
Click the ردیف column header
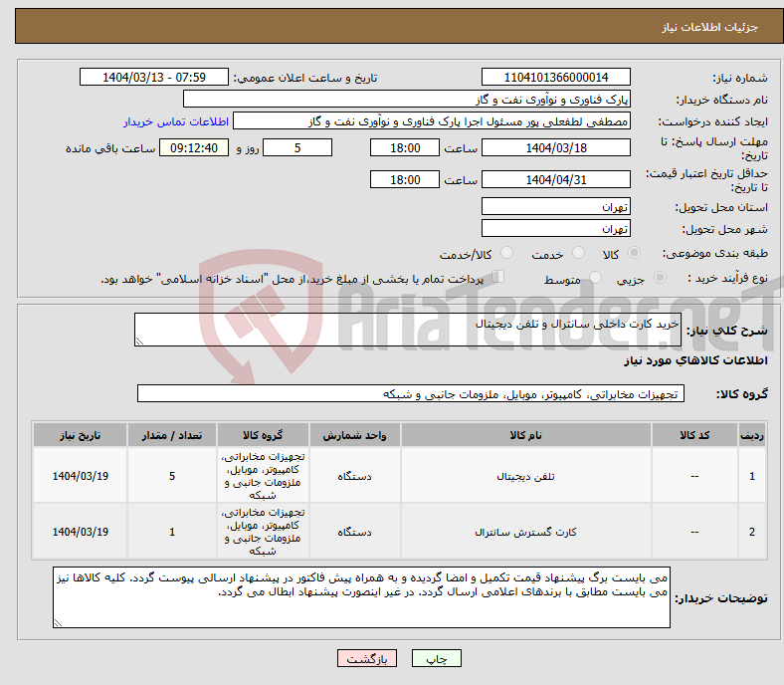tap(752, 435)
